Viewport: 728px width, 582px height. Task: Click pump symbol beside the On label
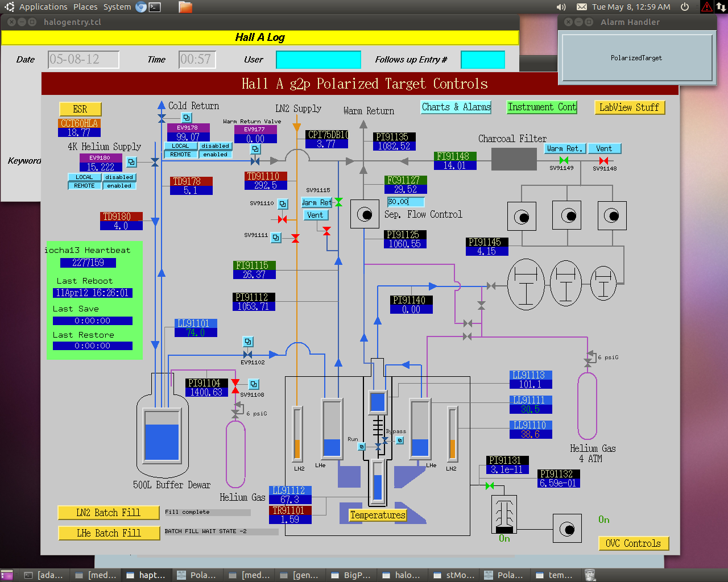(567, 529)
